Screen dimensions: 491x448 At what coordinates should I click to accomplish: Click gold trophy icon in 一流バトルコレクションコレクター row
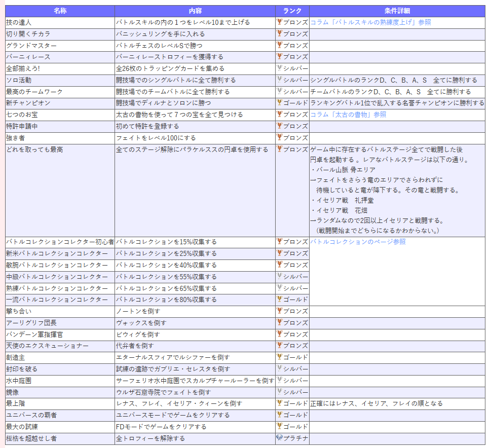click(279, 300)
